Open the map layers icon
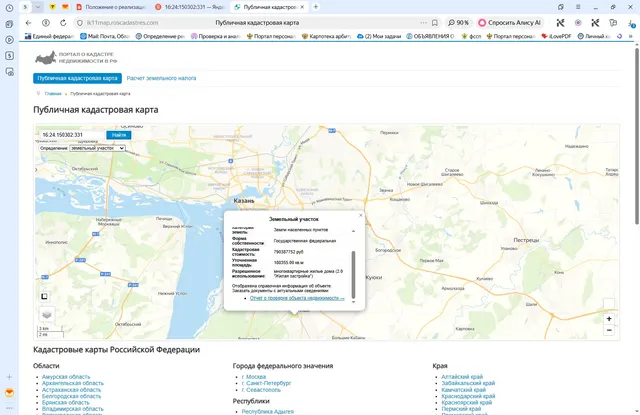The width and height of the screenshot is (640, 415). 47,315
